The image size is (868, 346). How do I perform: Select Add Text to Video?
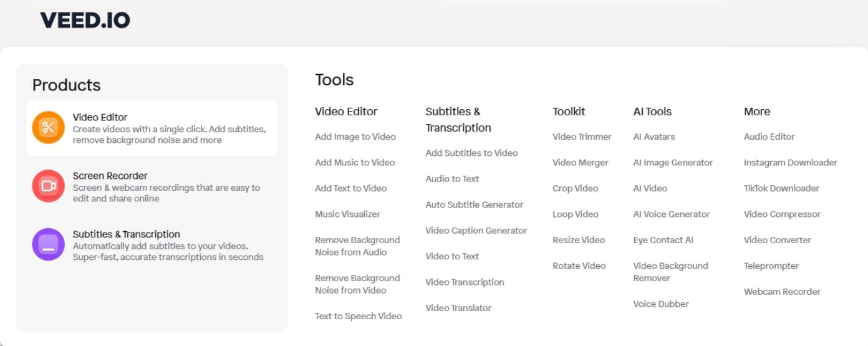[351, 188]
